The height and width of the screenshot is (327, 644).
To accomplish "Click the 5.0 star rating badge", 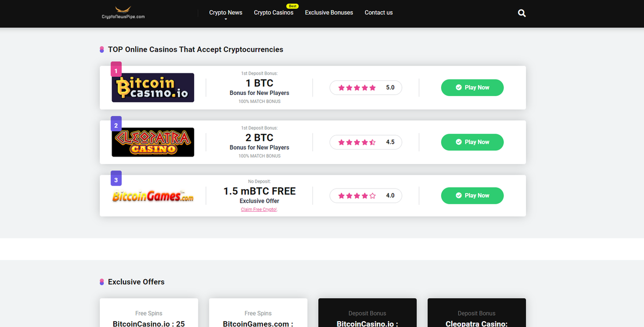I will (365, 88).
